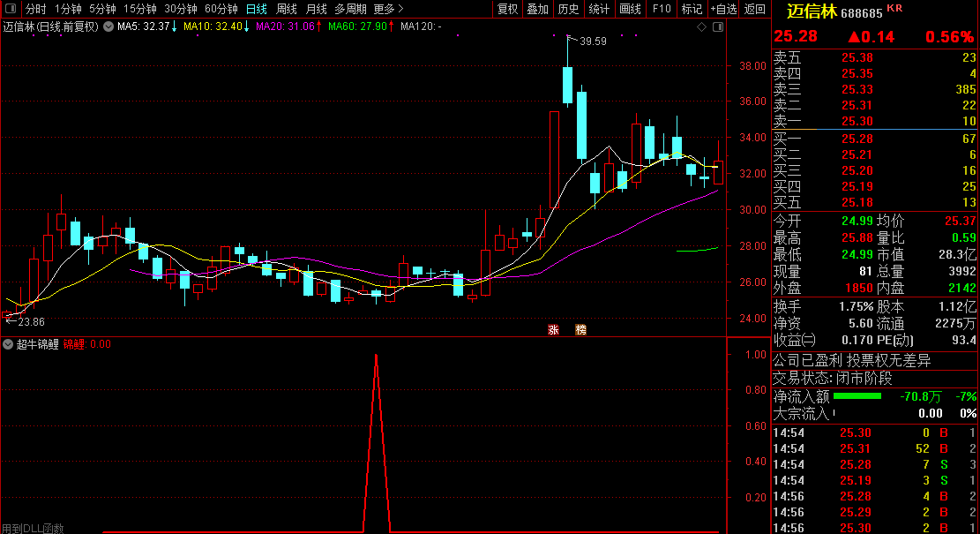Click the 返回 back button
The height and width of the screenshot is (534, 980).
point(755,9)
